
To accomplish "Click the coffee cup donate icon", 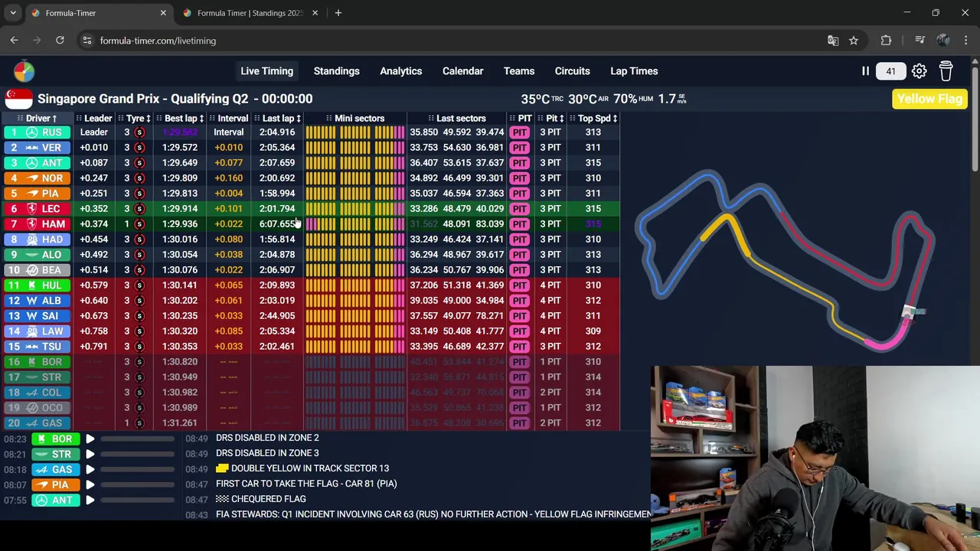I will (x=946, y=71).
